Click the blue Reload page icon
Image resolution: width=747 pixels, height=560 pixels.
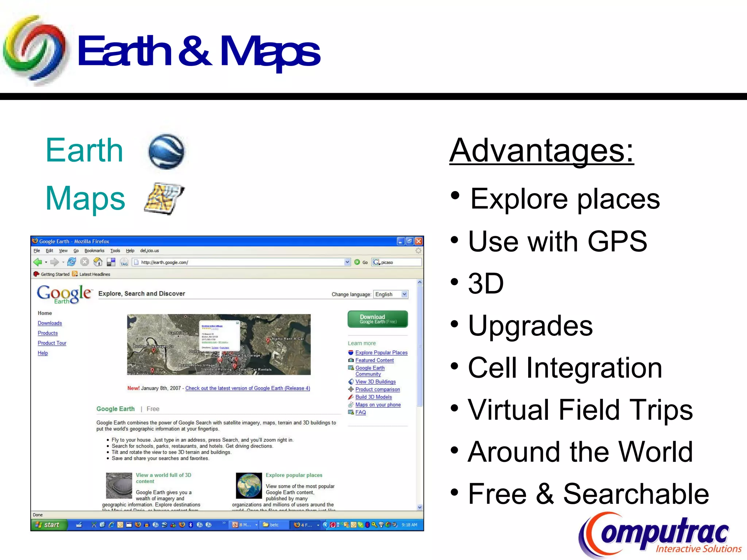tap(72, 262)
